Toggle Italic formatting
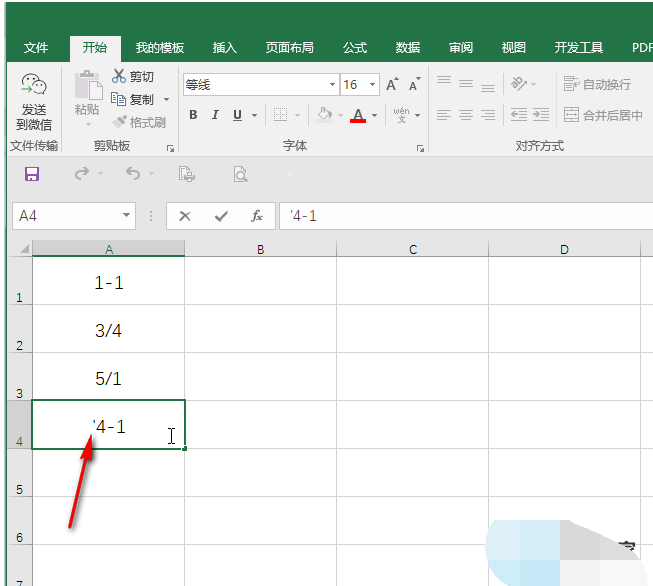 (216, 115)
